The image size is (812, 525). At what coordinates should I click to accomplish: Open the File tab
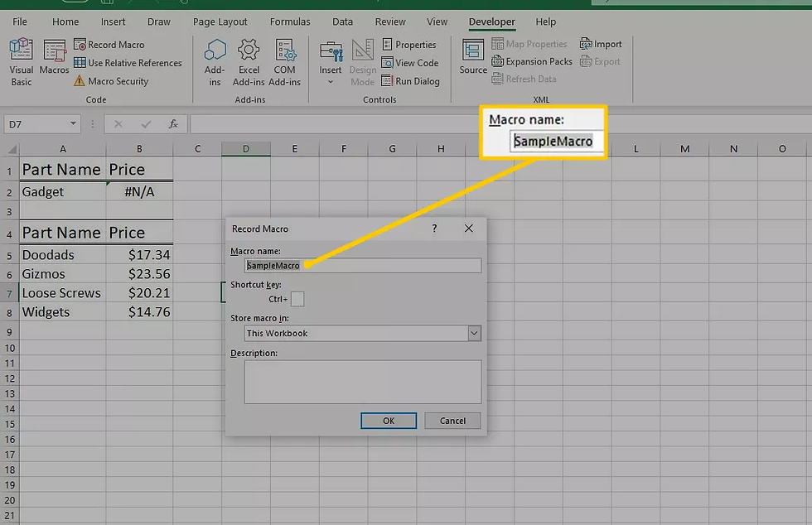[x=20, y=22]
